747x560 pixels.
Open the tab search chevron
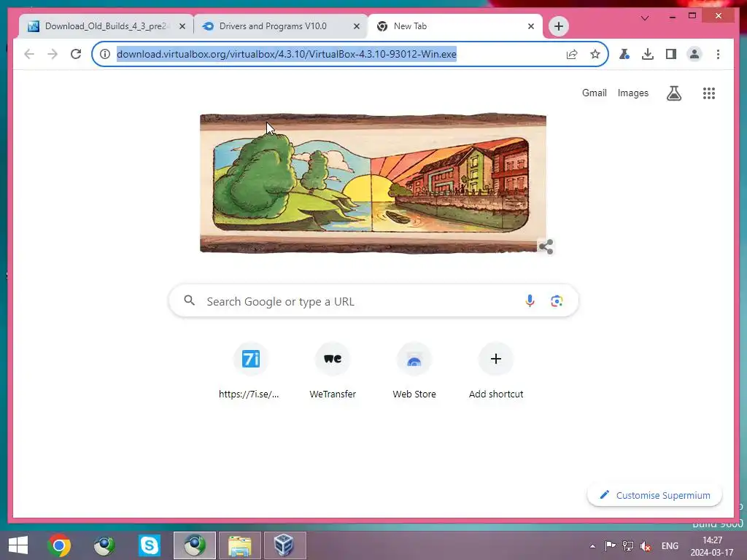click(645, 18)
